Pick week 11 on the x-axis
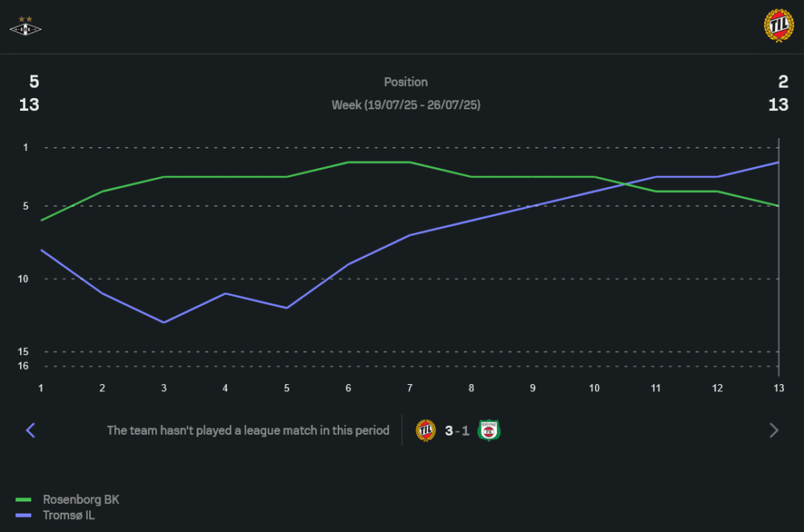The height and width of the screenshot is (532, 804). [655, 387]
